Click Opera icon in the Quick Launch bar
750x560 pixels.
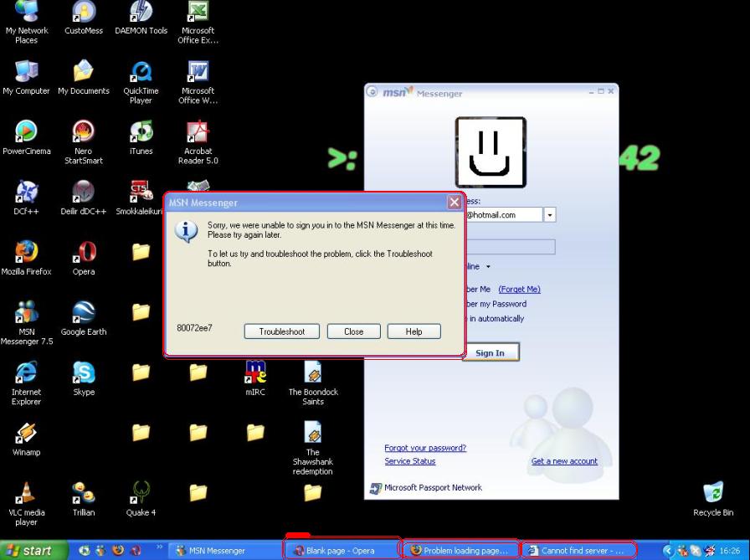(136, 551)
